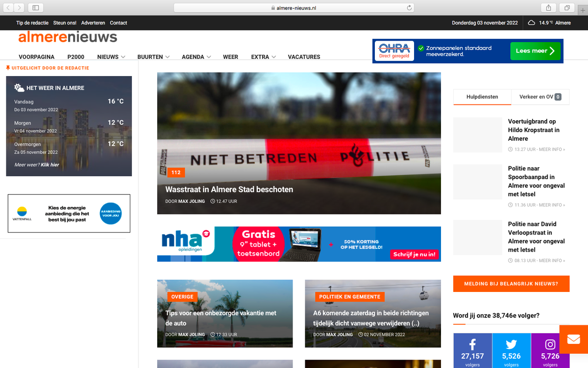Open the P2000 menu item
588x368 pixels.
76,57
